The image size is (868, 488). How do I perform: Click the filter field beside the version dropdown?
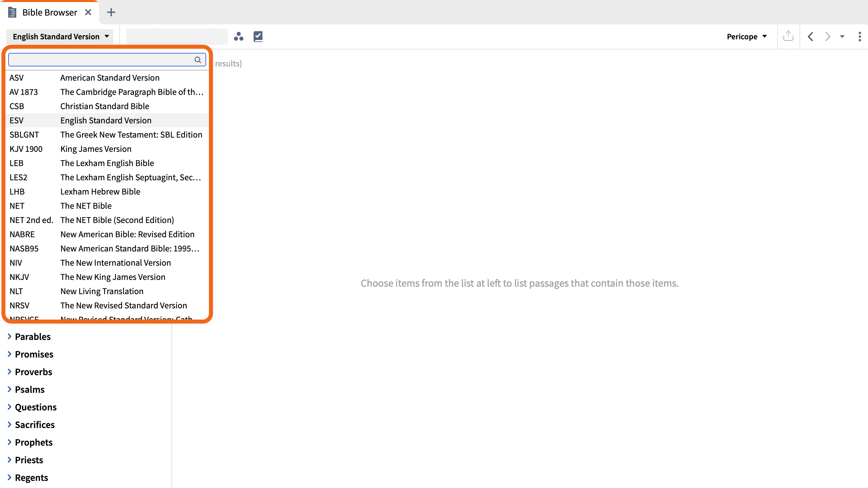[177, 37]
